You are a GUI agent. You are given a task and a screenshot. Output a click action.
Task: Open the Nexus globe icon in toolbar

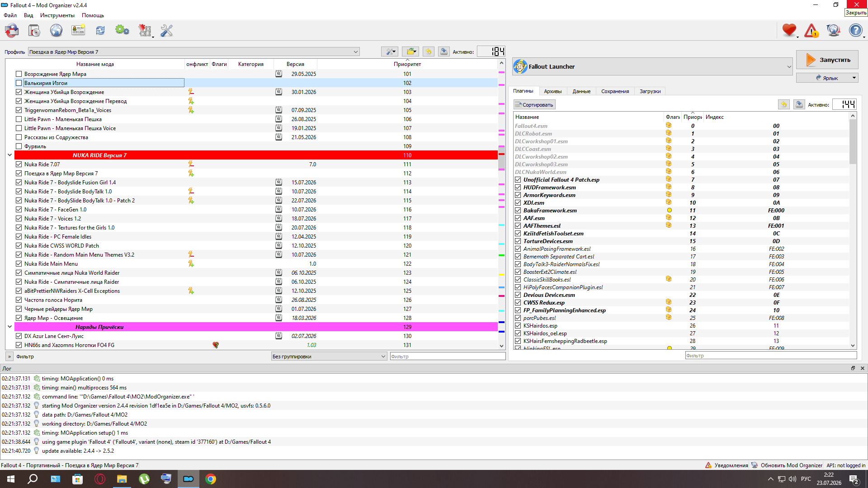pyautogui.click(x=56, y=31)
